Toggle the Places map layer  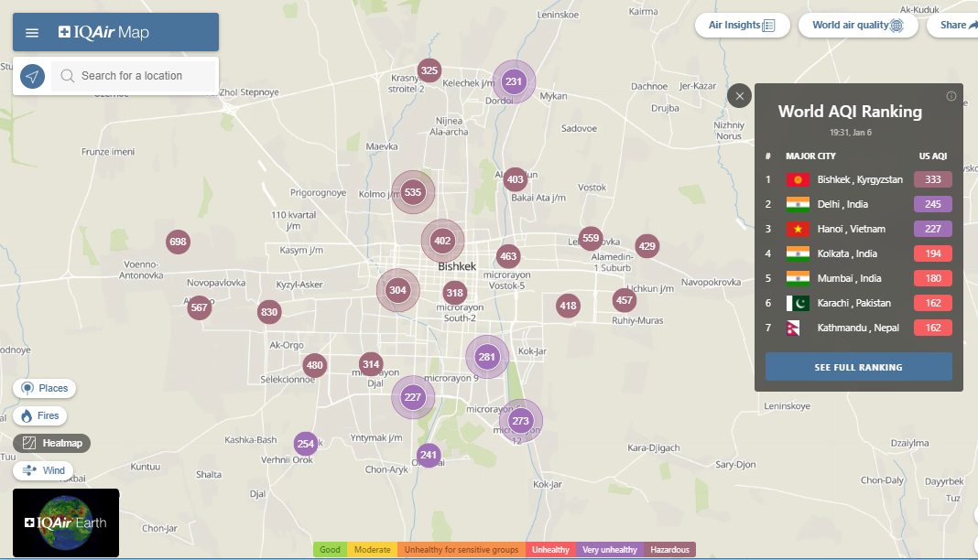click(45, 388)
